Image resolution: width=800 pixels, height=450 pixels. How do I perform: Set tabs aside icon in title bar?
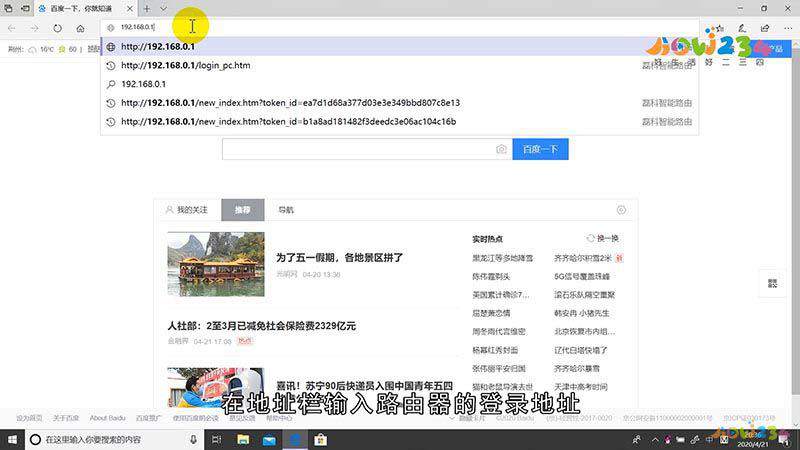[x=25, y=9]
